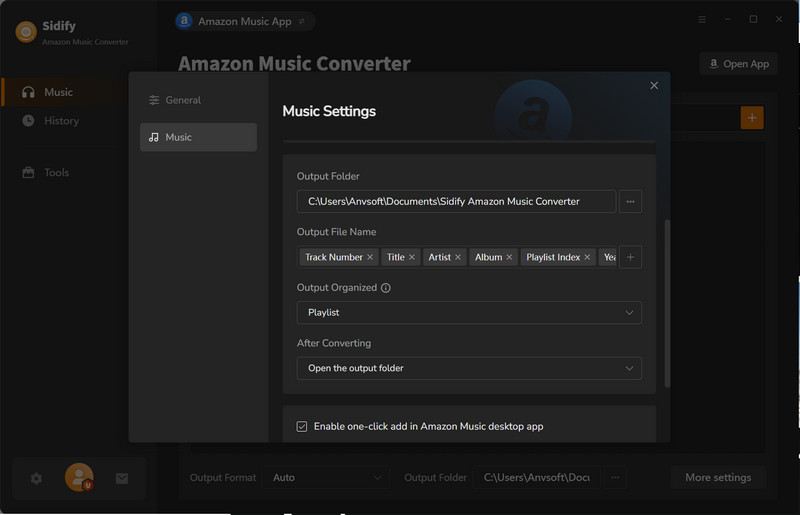Remove the Track Number filename tag
This screenshot has width=800, height=515.
(x=370, y=257)
